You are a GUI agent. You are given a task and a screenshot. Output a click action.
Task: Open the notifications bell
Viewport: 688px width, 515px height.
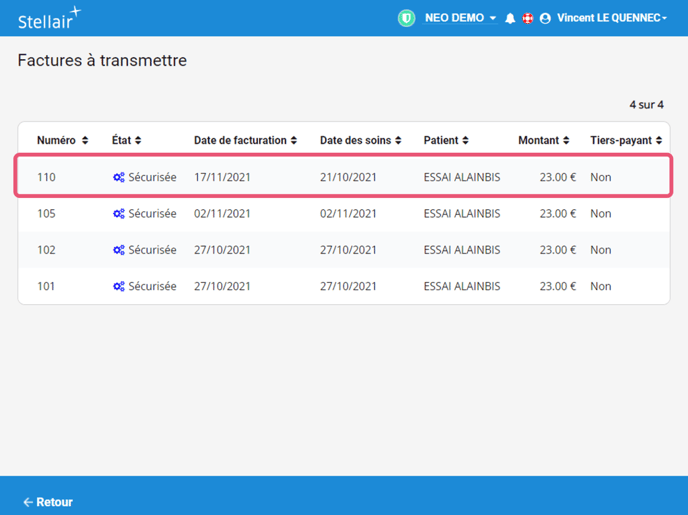point(510,19)
